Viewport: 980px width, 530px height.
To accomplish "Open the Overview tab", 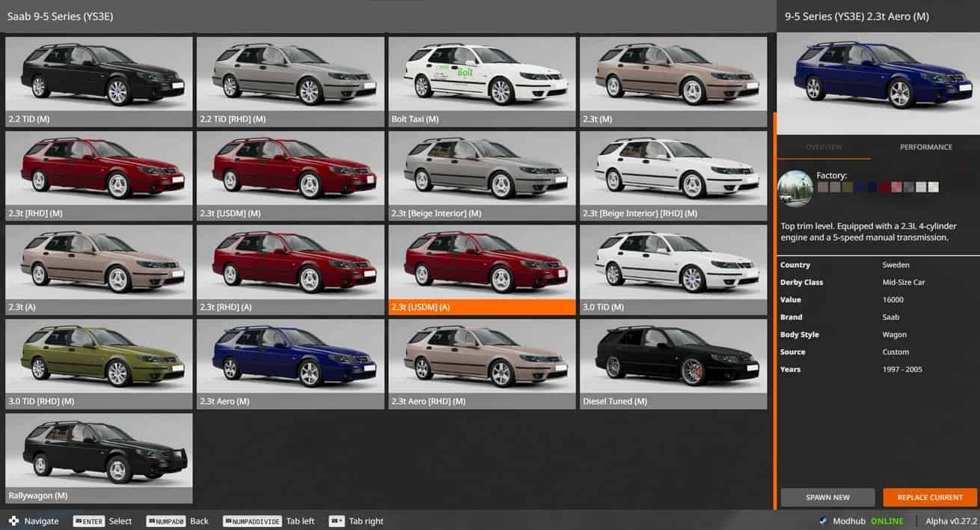I will (x=823, y=147).
